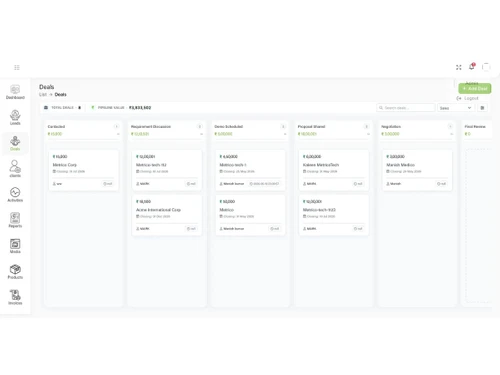Open the Products sidebar icon

pos(15,272)
